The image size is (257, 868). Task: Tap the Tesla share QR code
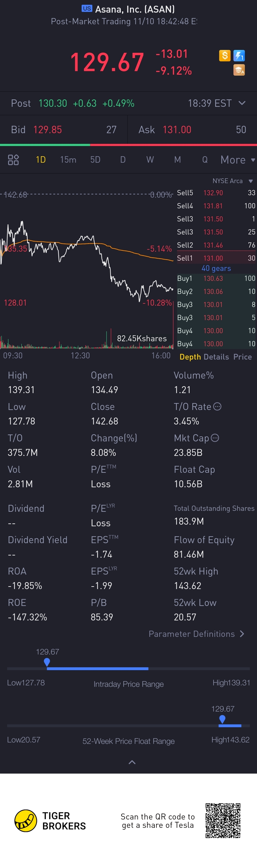(223, 820)
